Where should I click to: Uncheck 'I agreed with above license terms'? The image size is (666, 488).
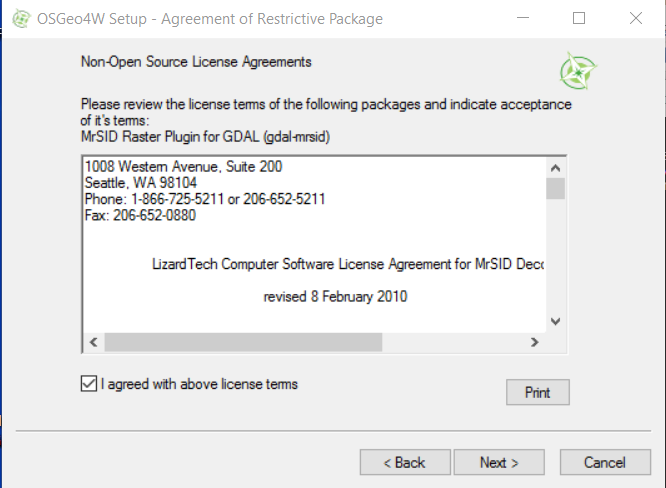tap(89, 384)
